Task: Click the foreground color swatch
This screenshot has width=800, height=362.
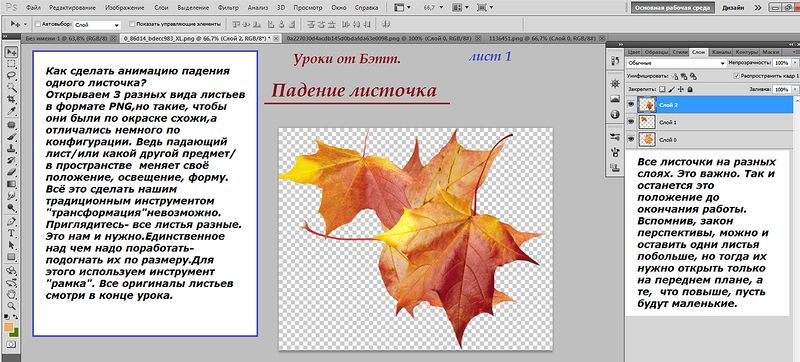Action: pyautogui.click(x=9, y=327)
